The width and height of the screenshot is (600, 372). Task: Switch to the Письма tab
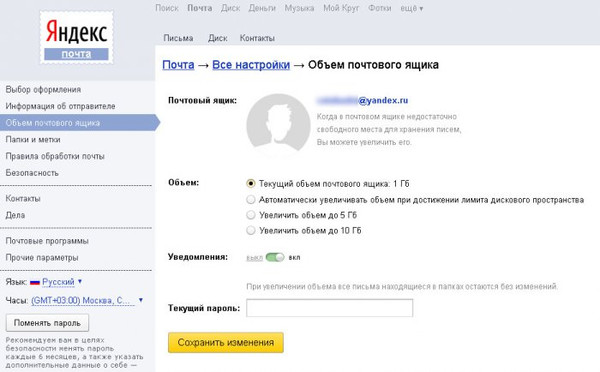(178, 38)
